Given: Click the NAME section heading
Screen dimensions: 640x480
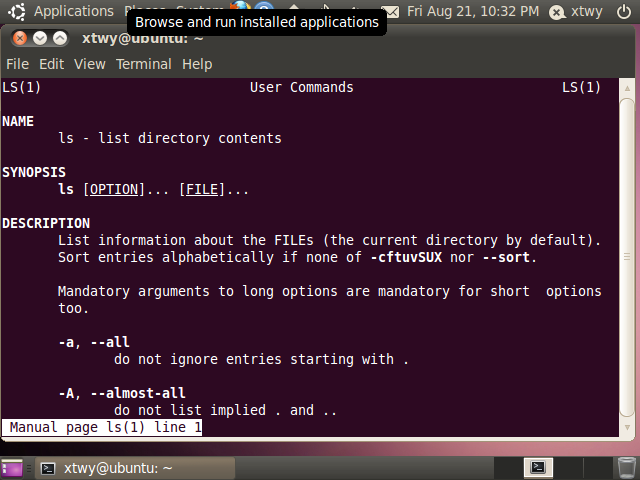Looking at the screenshot, I should 18,121.
